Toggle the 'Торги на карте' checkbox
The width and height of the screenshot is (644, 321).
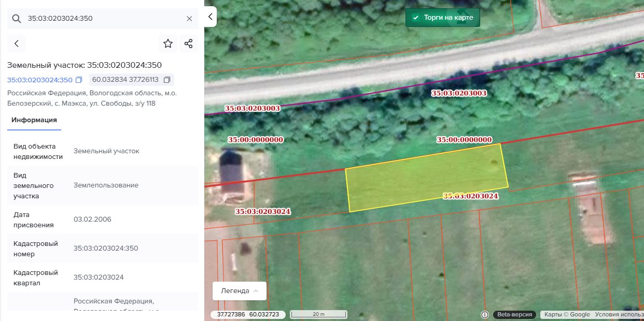coord(415,18)
